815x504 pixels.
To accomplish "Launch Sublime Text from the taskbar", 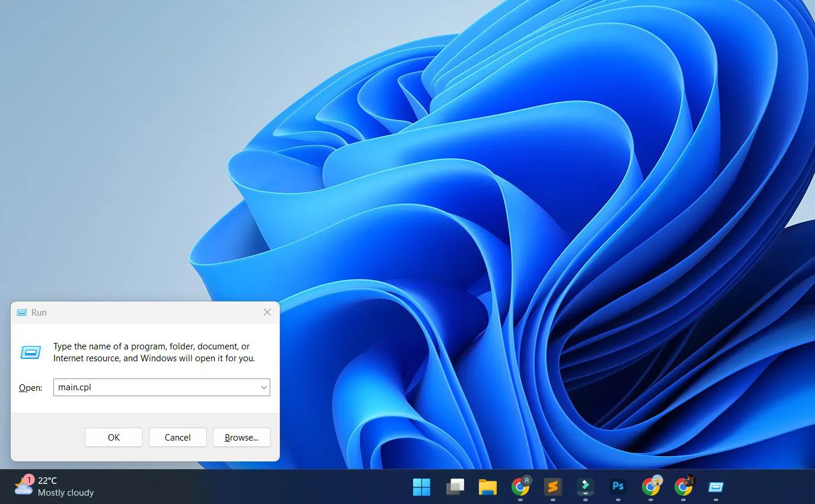I will tap(552, 487).
